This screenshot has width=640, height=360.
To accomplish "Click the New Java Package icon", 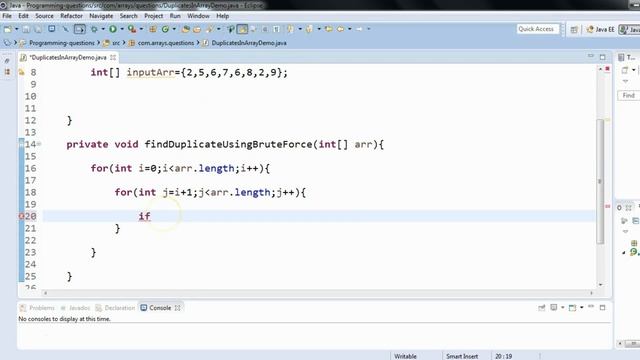I will pyautogui.click(x=153, y=29).
